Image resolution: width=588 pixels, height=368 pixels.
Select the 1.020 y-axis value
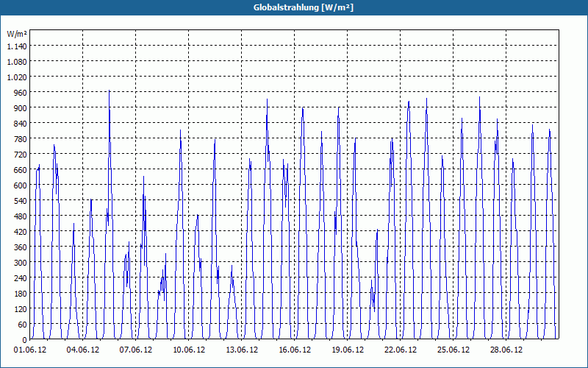pos(17,77)
